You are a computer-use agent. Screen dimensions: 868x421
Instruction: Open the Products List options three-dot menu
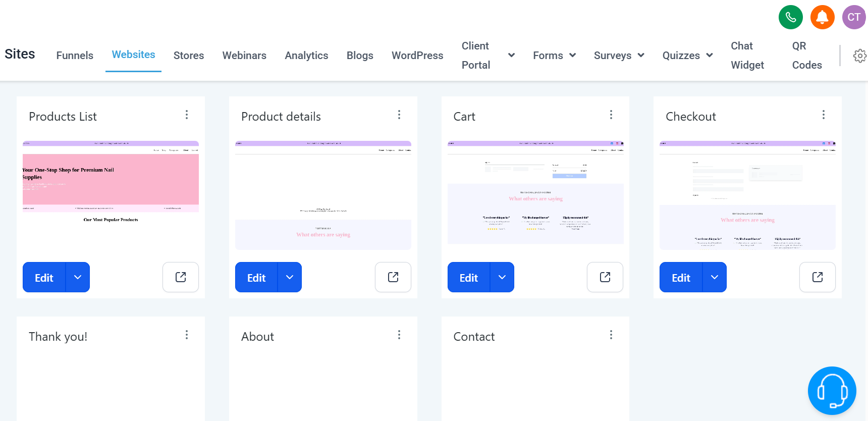tap(187, 115)
